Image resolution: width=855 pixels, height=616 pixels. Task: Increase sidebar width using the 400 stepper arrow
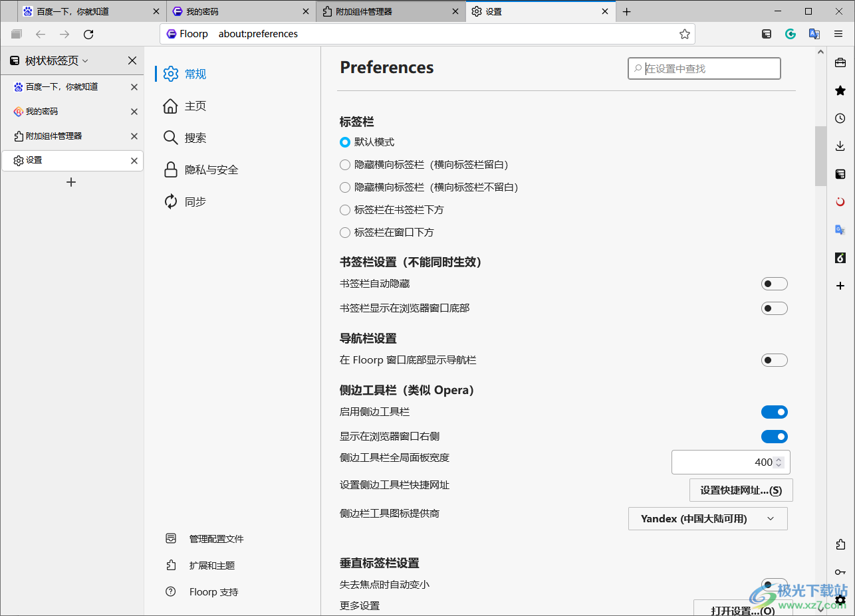[779, 459]
